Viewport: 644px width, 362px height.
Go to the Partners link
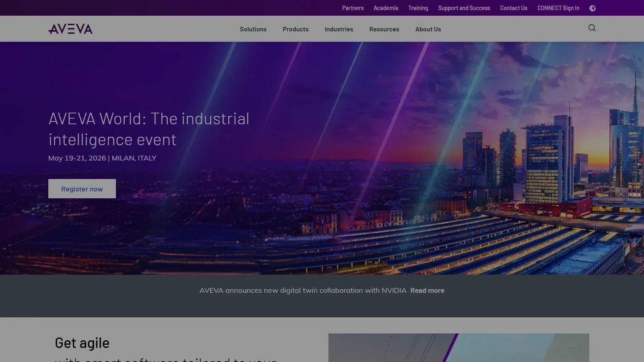coord(353,8)
